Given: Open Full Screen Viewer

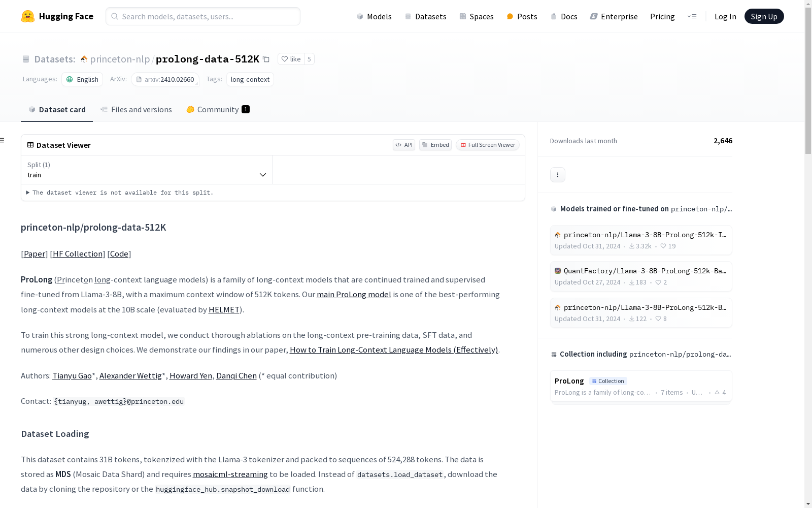Looking at the screenshot, I should 488,145.
